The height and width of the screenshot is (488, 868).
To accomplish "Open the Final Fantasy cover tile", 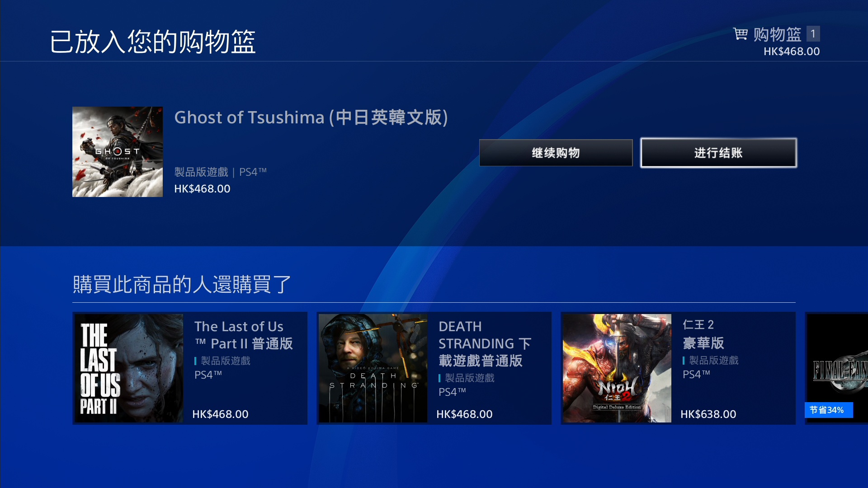I will tap(837, 368).
